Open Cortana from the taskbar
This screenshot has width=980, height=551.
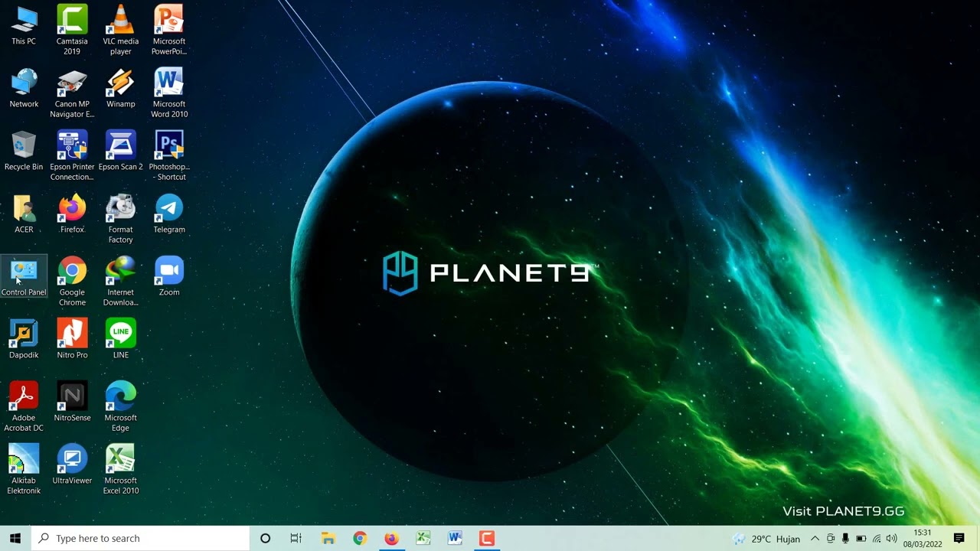265,539
